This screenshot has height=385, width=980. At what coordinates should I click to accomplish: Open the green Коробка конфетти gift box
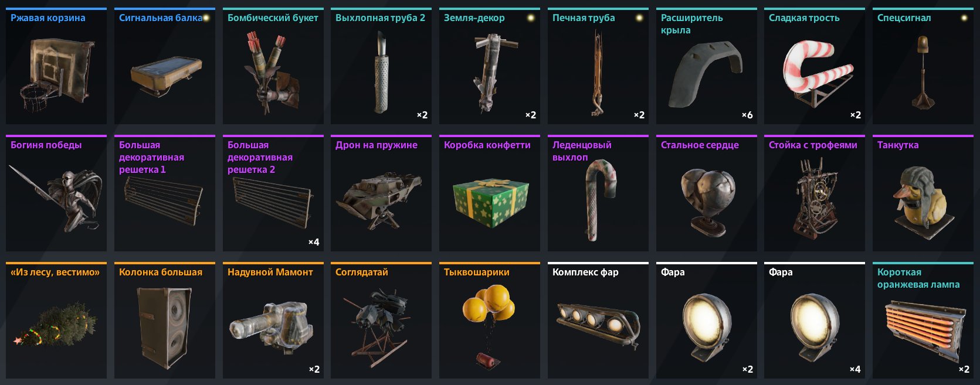(x=490, y=193)
